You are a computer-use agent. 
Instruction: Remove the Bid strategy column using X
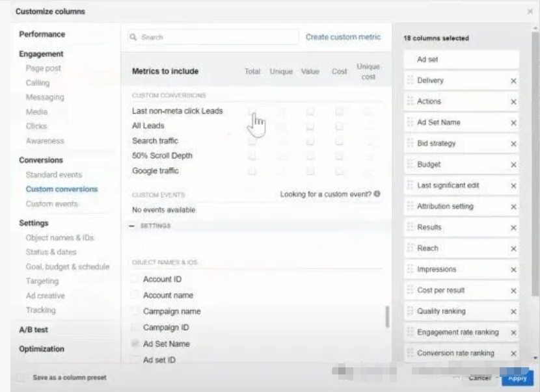(513, 144)
